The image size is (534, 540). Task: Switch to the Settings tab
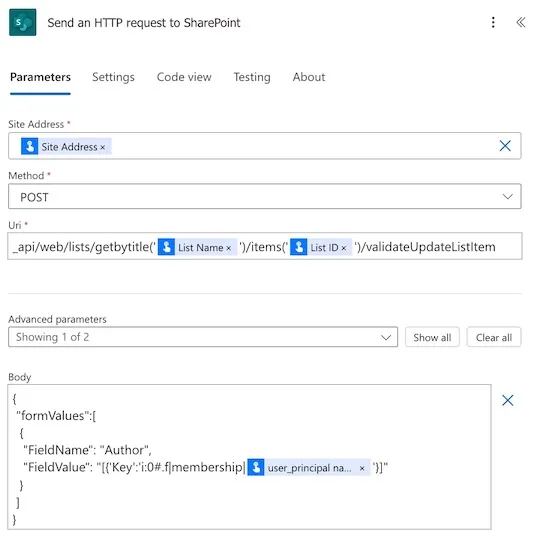tap(113, 77)
